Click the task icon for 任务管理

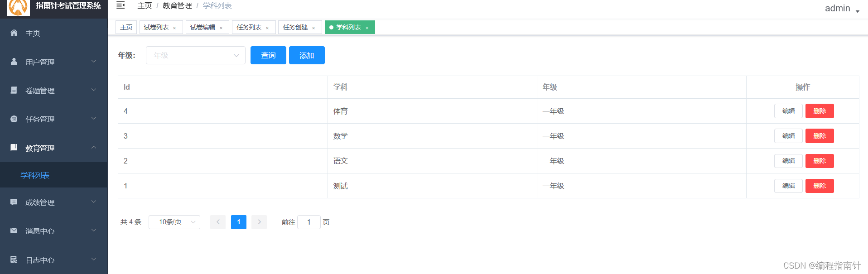tap(14, 119)
